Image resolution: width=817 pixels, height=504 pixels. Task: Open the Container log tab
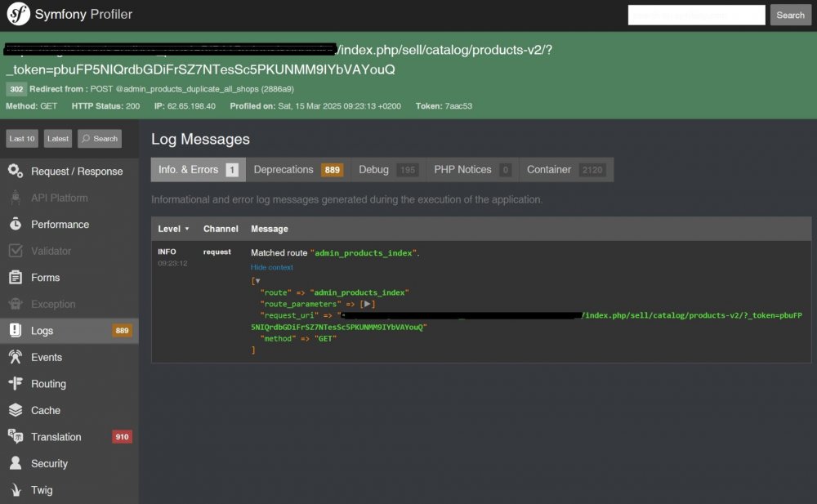point(565,169)
